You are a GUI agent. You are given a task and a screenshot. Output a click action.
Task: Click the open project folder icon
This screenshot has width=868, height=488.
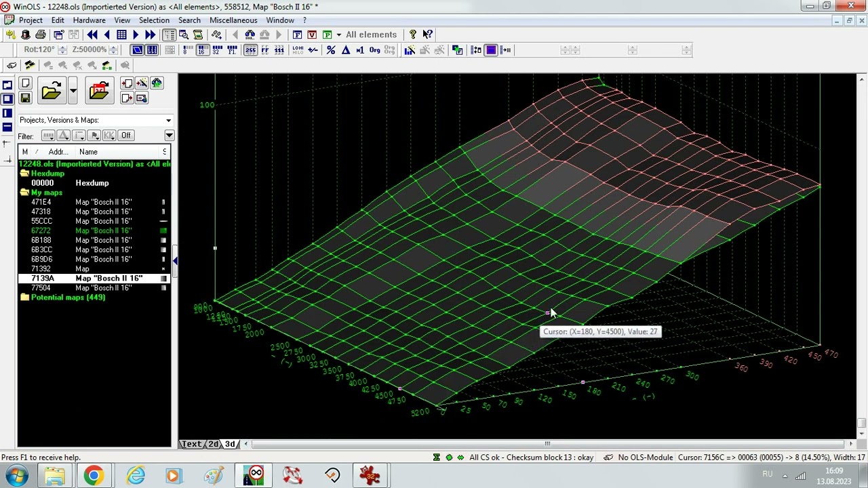coord(52,91)
